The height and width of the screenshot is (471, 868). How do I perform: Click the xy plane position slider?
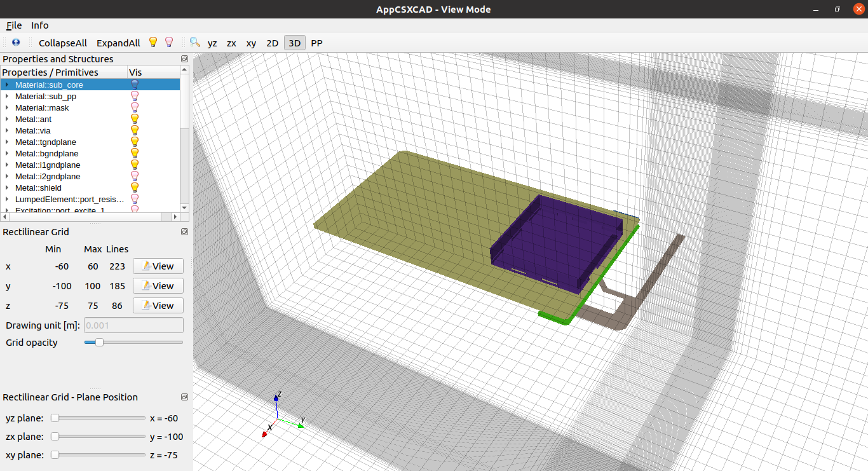tap(98, 455)
